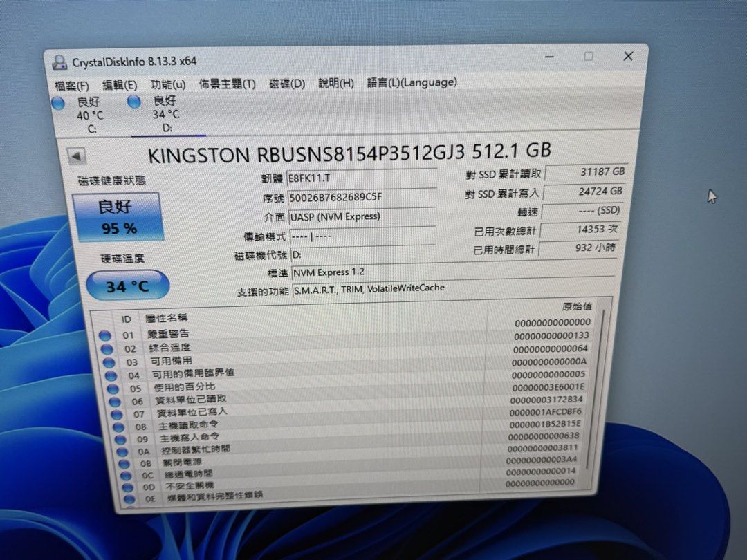This screenshot has width=747, height=560.
Task: Open the 磁碟(D) menu
Action: [x=287, y=84]
